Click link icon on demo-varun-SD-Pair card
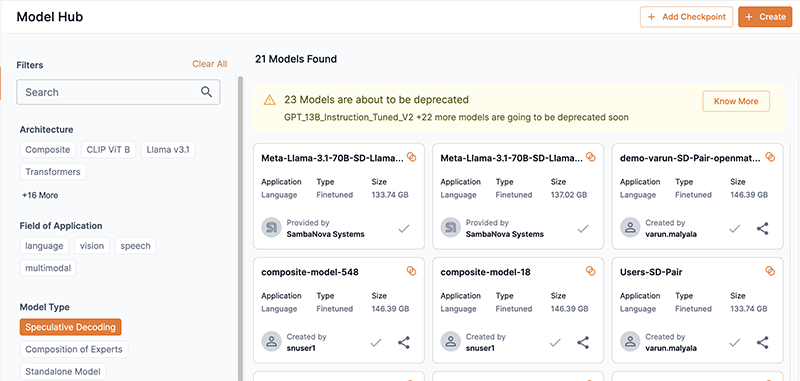800x381 pixels. (770, 157)
